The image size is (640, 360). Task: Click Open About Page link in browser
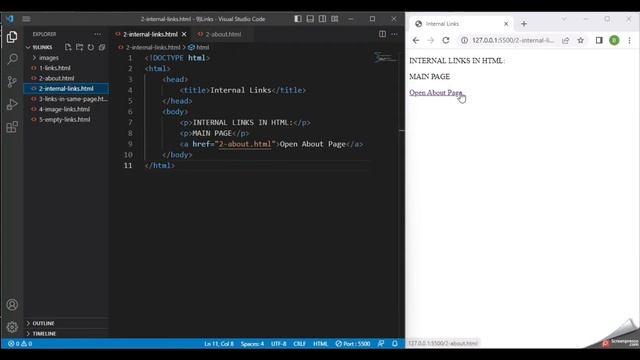pyautogui.click(x=436, y=93)
